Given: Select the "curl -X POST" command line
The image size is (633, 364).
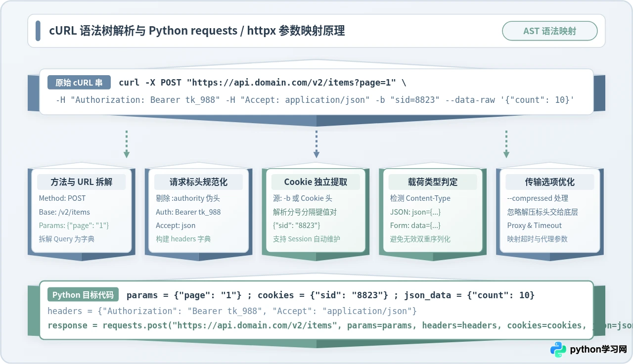Looking at the screenshot, I should pos(263,83).
